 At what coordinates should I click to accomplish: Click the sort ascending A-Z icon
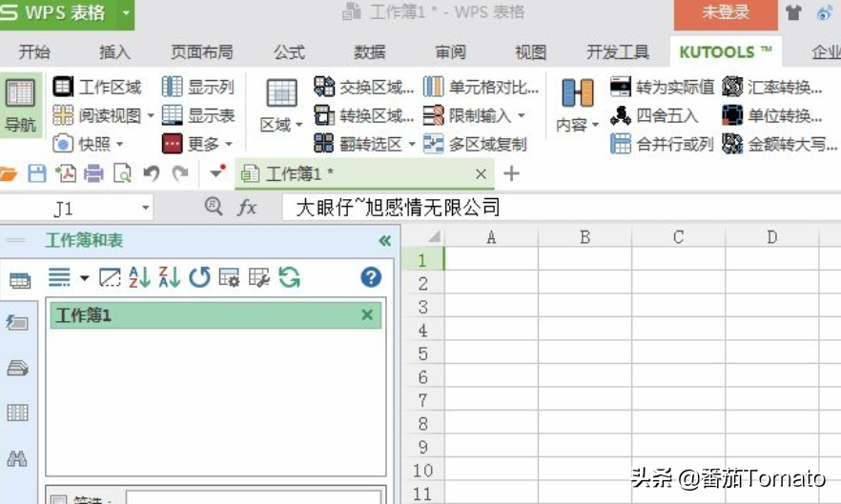point(139,277)
